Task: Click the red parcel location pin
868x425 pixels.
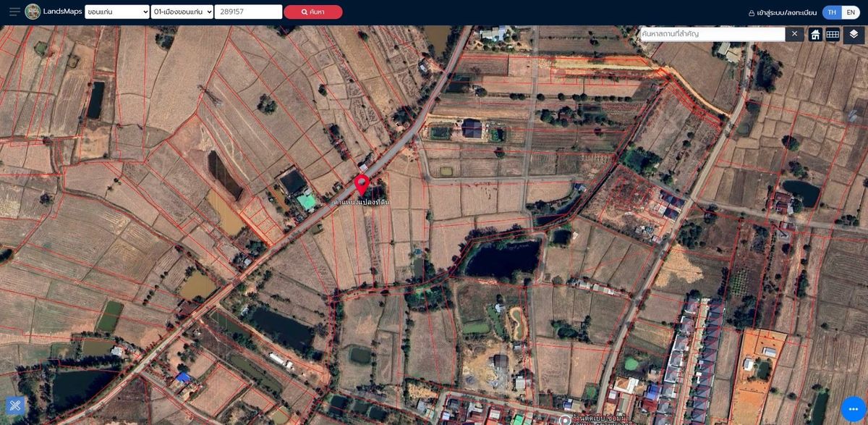Action: point(362,185)
